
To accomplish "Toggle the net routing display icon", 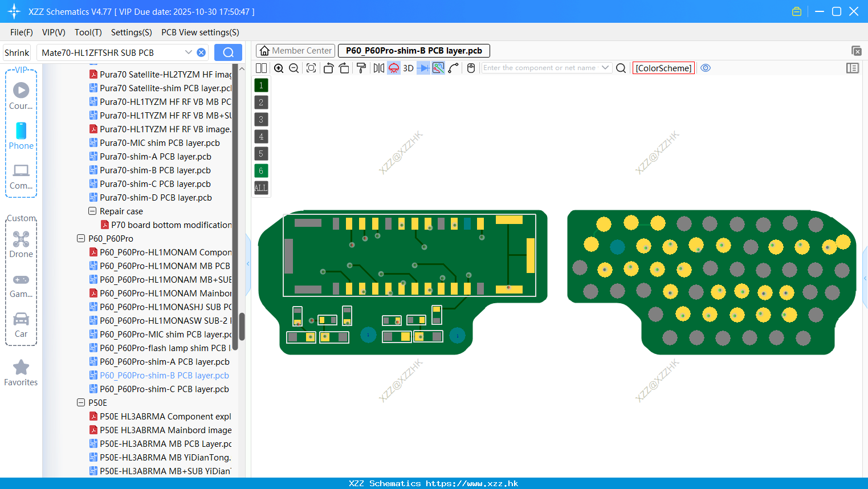I will (438, 68).
